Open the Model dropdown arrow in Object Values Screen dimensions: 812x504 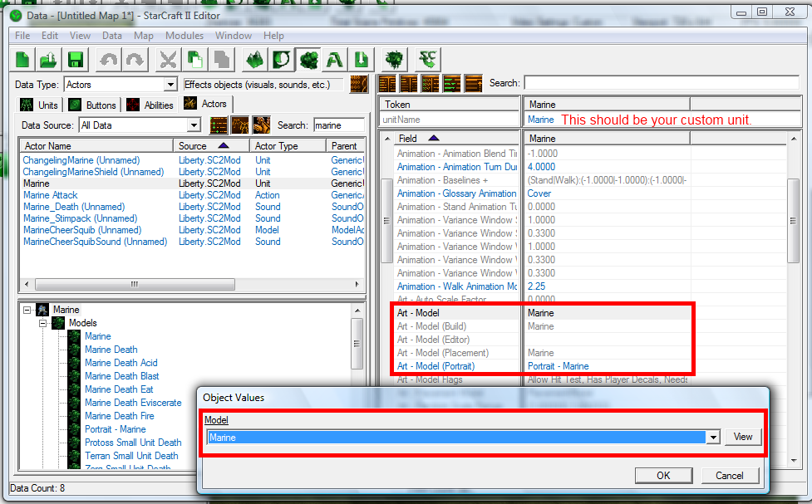pyautogui.click(x=714, y=438)
